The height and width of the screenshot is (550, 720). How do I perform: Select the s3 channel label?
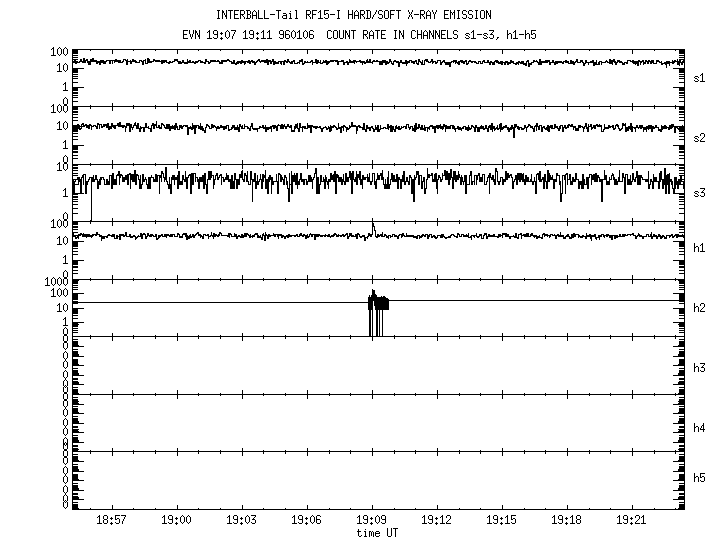pos(700,193)
